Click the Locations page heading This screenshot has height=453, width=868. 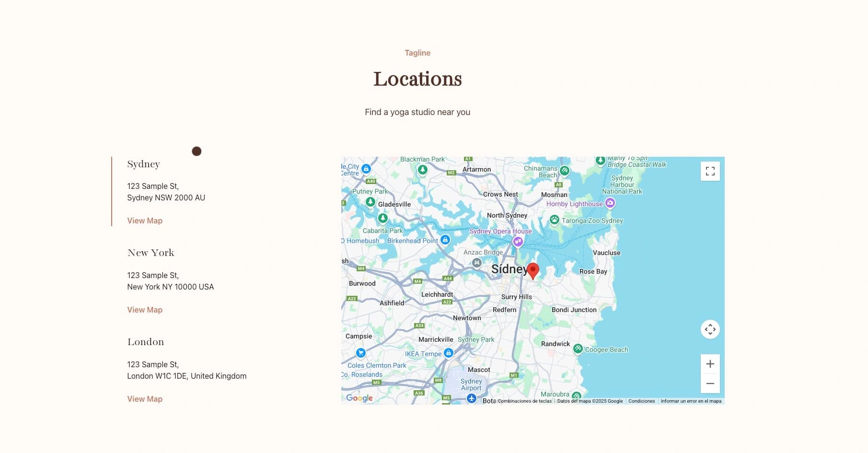click(x=417, y=79)
